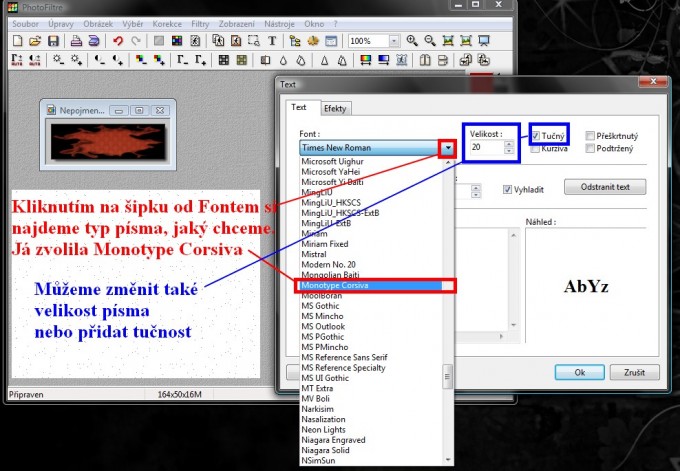Click the Sharpen triangle icon
This screenshot has height=471, width=680.
coord(324,60)
